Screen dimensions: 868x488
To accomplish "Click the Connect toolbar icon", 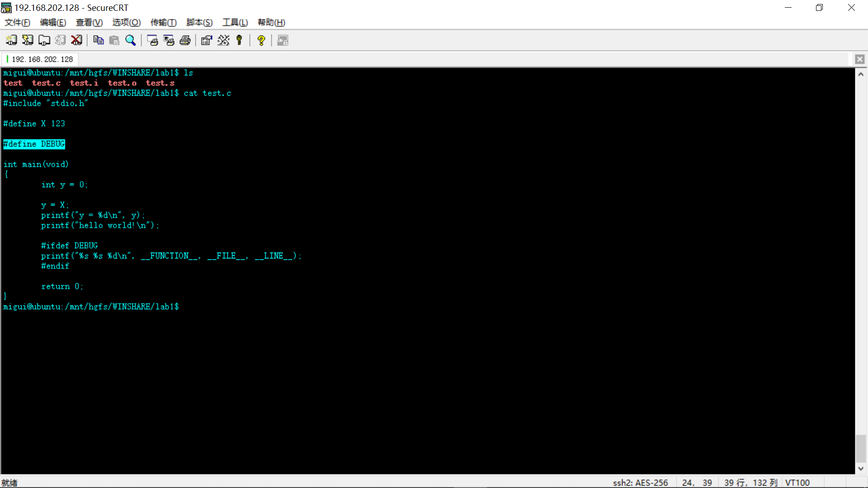I will [11, 40].
